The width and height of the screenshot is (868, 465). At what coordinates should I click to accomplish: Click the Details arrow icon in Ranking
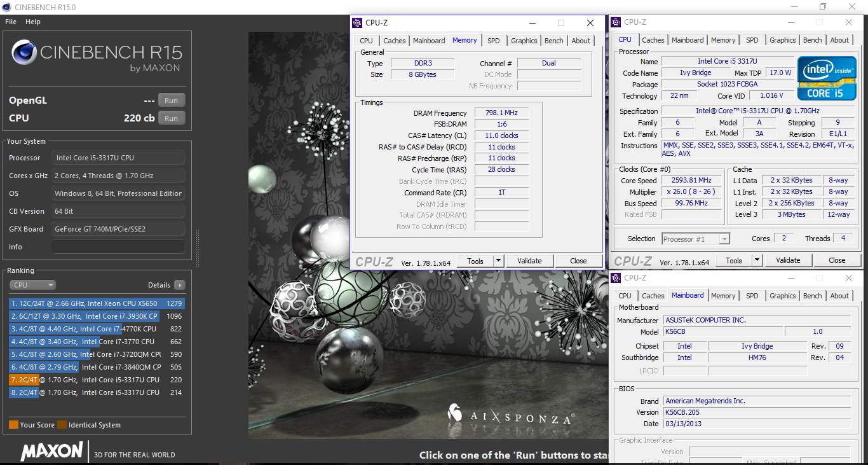[x=180, y=285]
